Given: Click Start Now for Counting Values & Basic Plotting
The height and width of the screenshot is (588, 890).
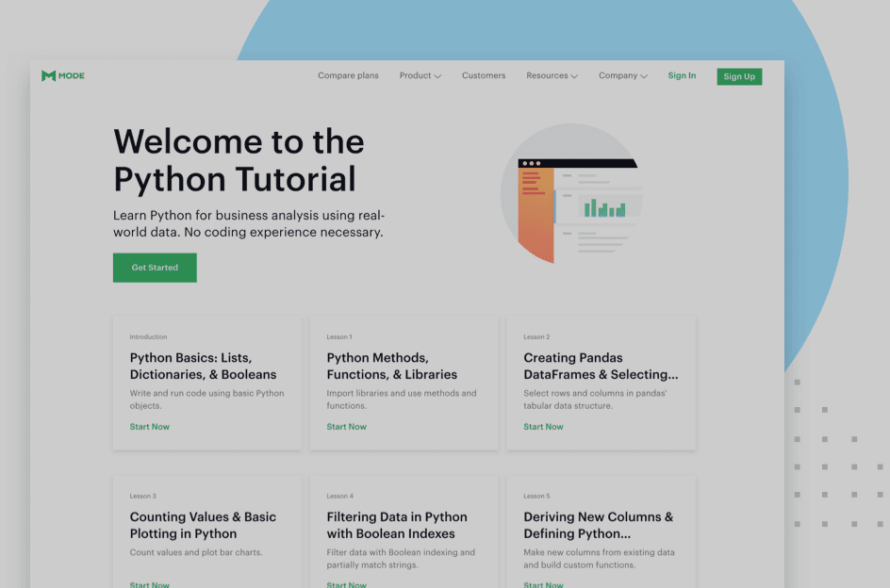Looking at the screenshot, I should pyautogui.click(x=149, y=584).
